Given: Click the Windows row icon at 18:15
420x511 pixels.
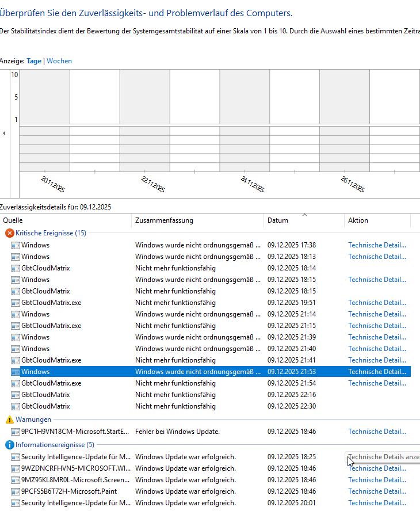Looking at the screenshot, I should (16, 280).
